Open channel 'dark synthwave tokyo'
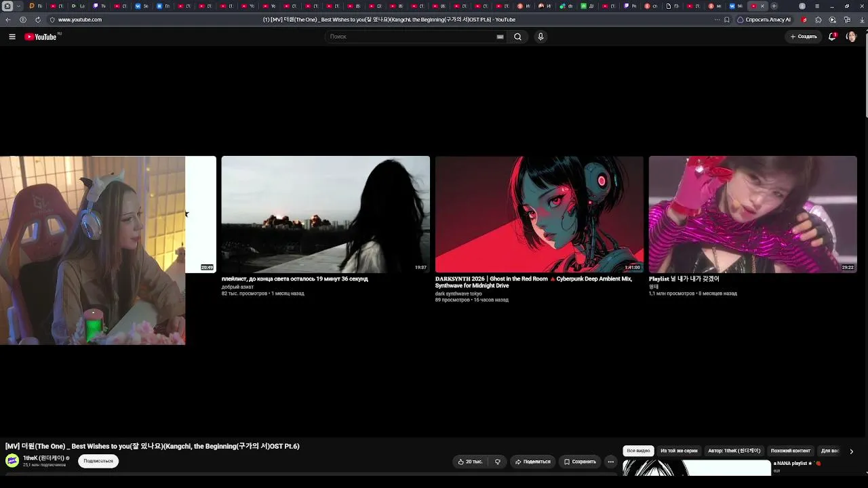The height and width of the screenshot is (488, 868). tap(458, 293)
